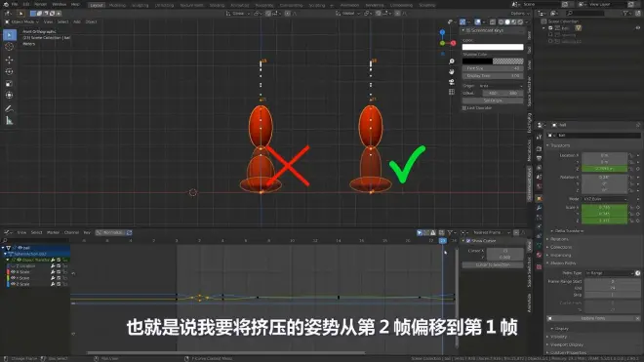Collapse the ball channel tree in graph editor
This screenshot has width=644, height=362.
coord(3,248)
